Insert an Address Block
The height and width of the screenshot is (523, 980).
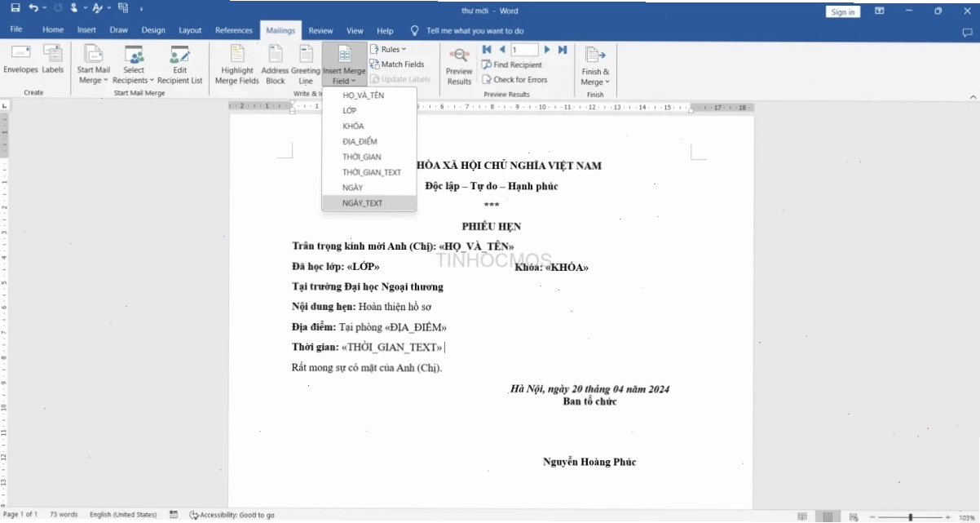click(276, 65)
